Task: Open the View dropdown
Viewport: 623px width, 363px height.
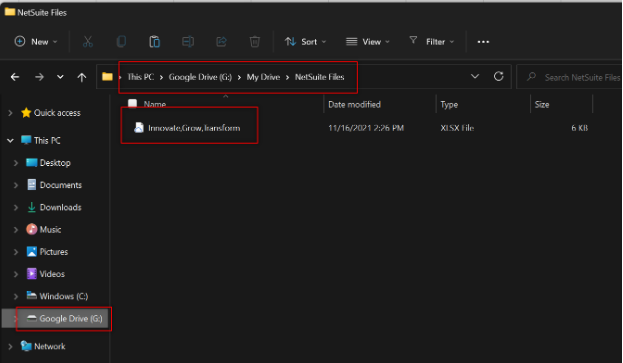Action: coord(368,42)
